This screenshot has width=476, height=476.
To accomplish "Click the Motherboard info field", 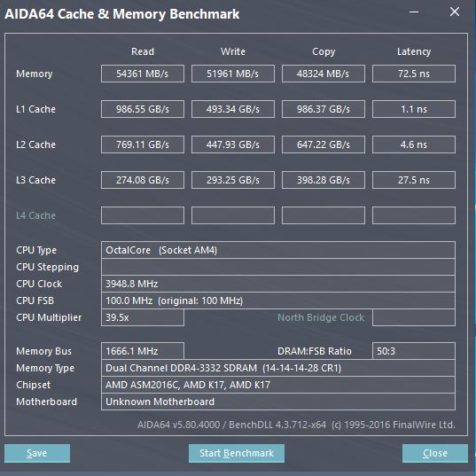I will click(x=278, y=402).
